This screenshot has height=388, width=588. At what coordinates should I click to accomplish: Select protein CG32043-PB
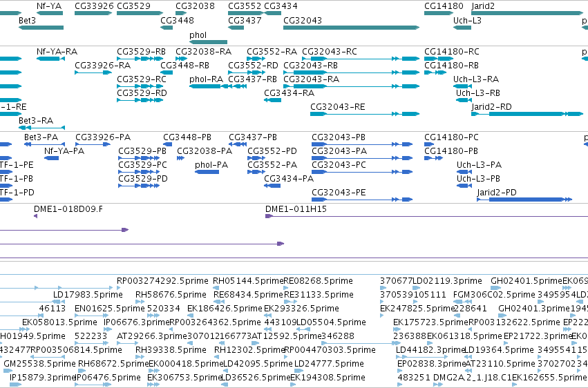pos(339,137)
